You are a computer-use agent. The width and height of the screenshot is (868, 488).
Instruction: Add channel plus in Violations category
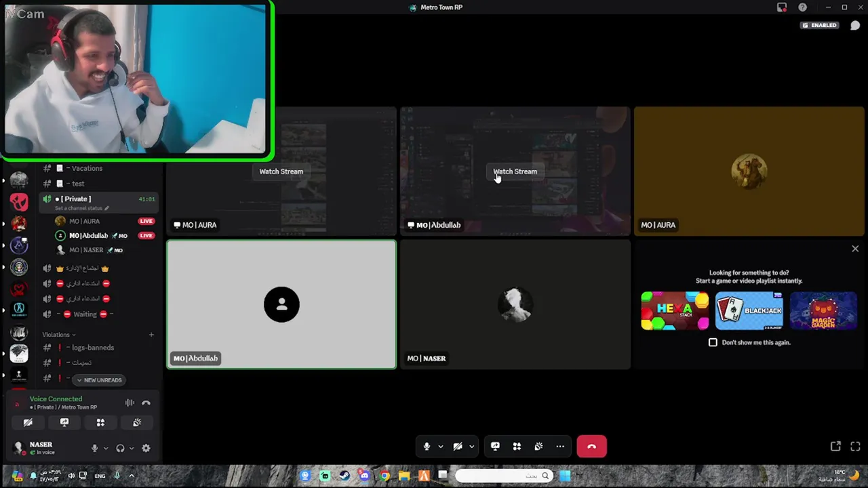point(151,335)
